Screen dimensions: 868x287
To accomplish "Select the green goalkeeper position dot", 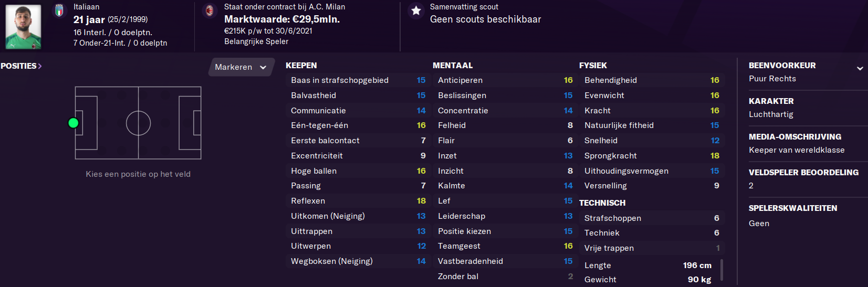I will [74, 123].
